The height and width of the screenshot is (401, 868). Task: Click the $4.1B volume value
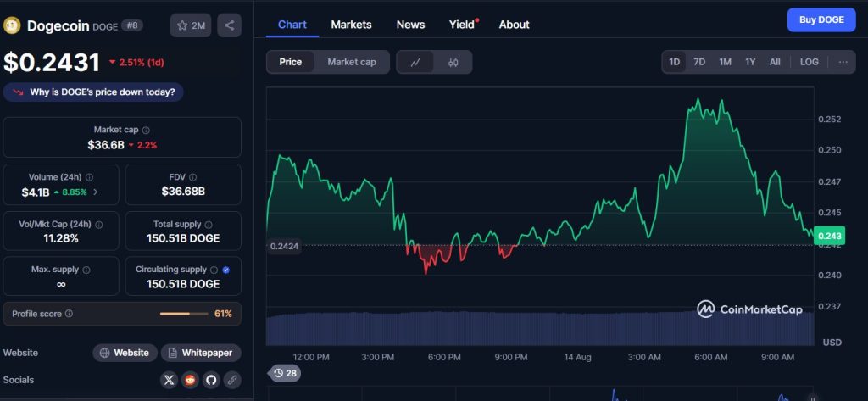click(x=36, y=192)
